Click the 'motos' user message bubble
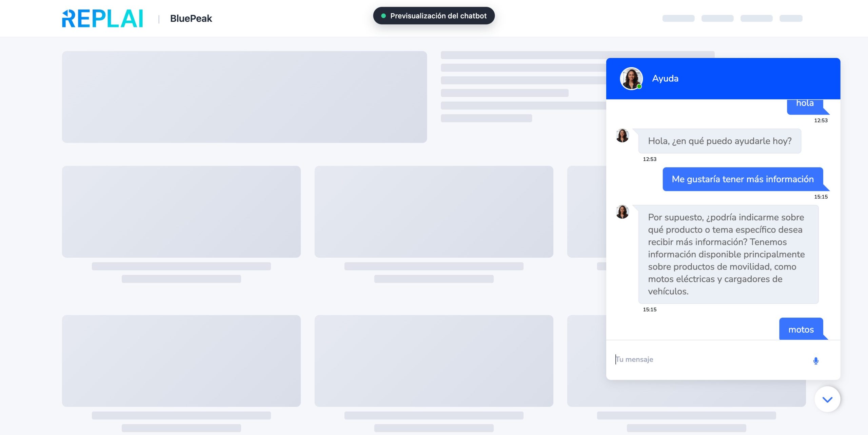 [x=801, y=329]
